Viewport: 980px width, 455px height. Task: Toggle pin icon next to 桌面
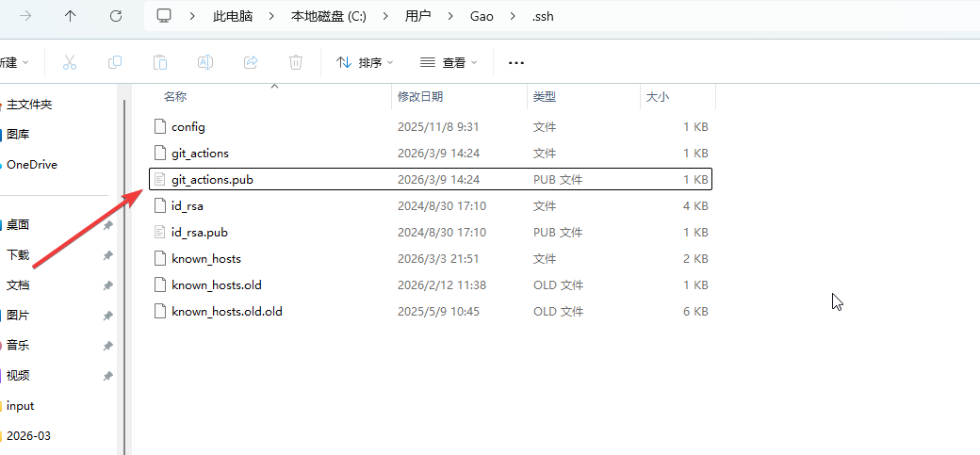click(107, 225)
